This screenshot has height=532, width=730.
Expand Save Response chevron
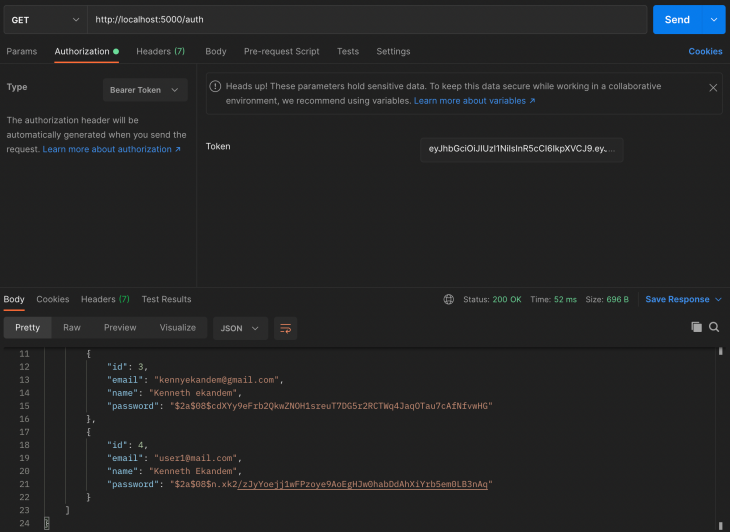coord(718,299)
